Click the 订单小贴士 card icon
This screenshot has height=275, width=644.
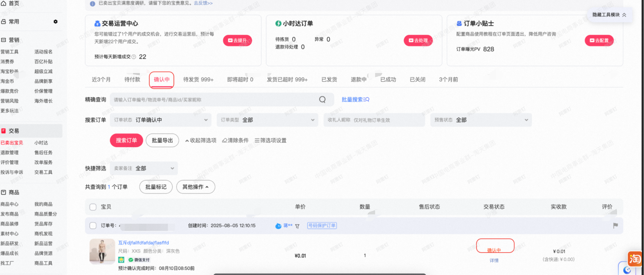459,24
